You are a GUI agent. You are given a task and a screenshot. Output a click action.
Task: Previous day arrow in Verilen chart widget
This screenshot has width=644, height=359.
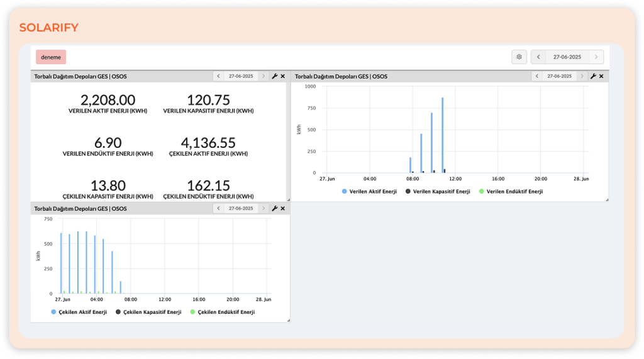(x=537, y=77)
